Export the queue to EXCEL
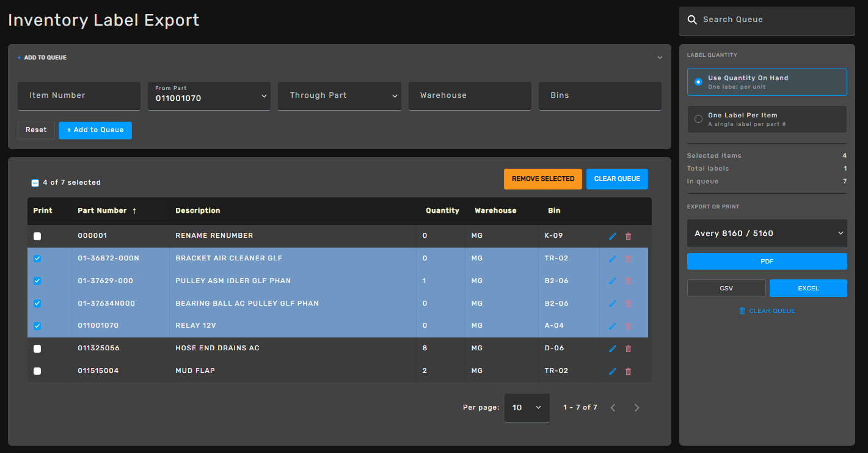The height and width of the screenshot is (453, 868). coord(808,289)
